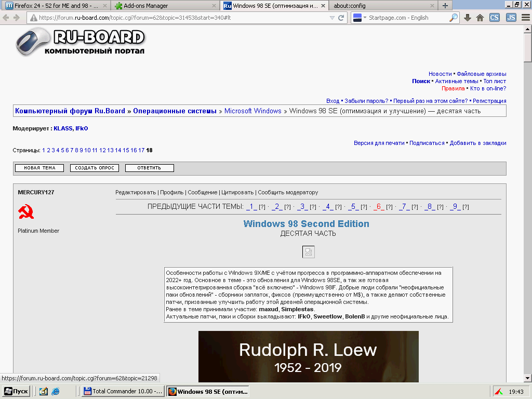
Task: Click the ОТВЕТИТЬ button
Action: pos(149,168)
